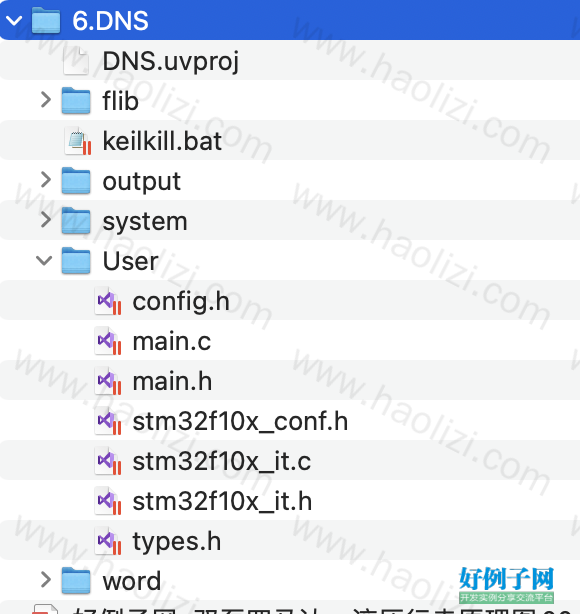
Task: Click the DNS.uvproj file icon
Action: coord(76,61)
